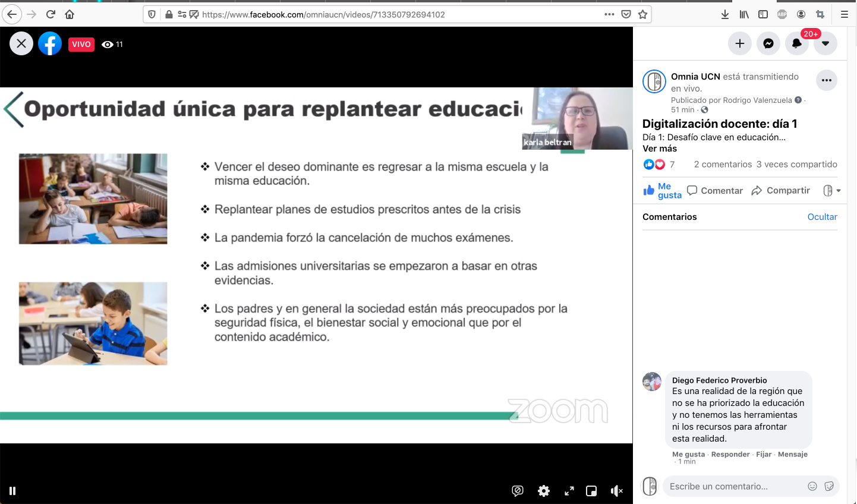The image size is (857, 504).
Task: Click Compartir to share the video
Action: pos(781,191)
